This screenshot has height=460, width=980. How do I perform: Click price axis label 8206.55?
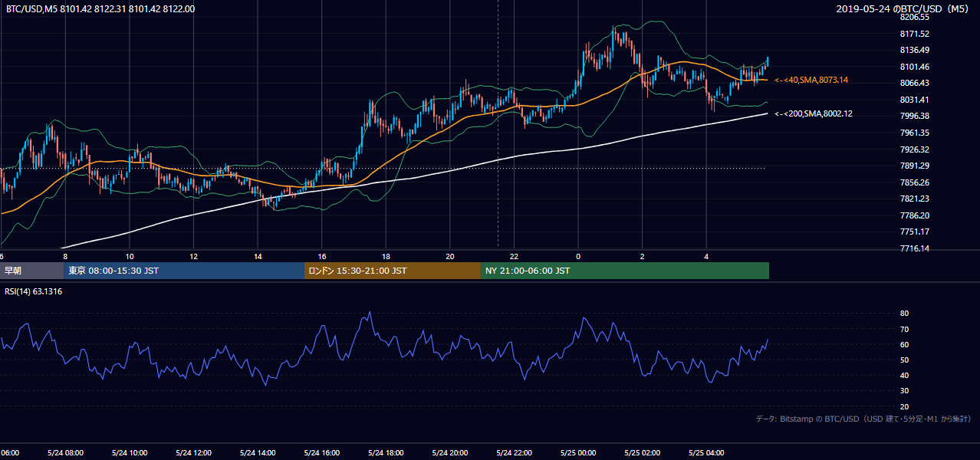pyautogui.click(x=915, y=17)
